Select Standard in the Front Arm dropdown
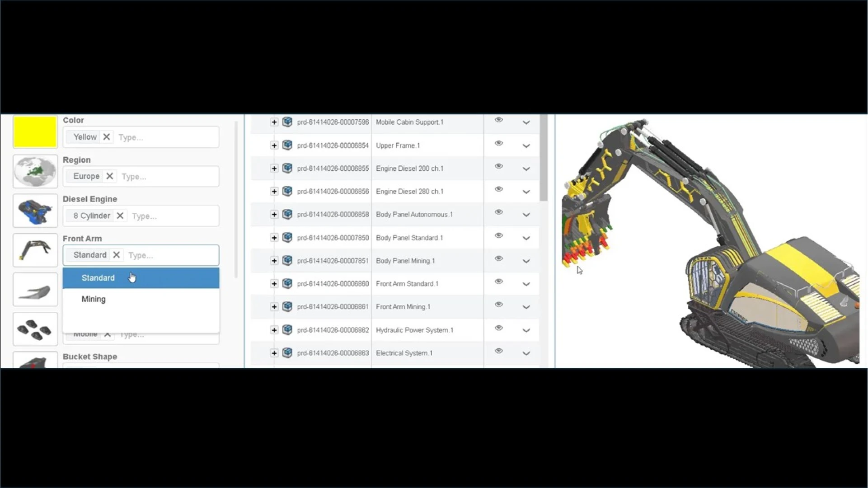The image size is (868, 488). coord(141,278)
